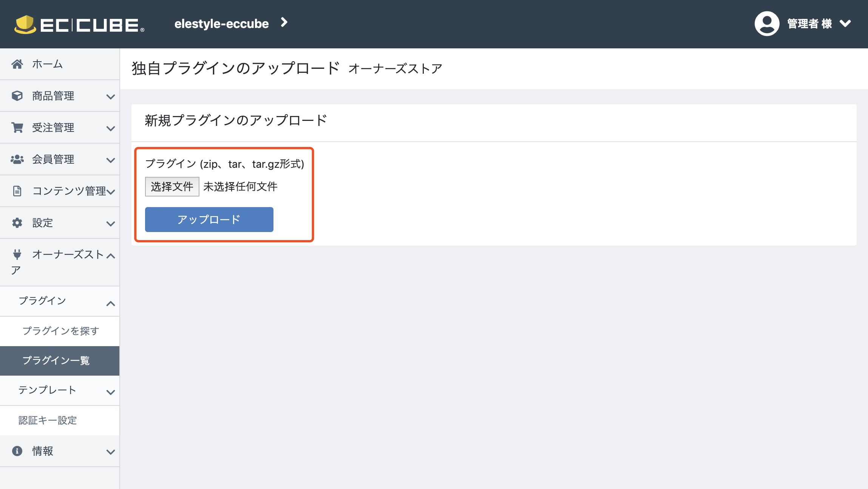This screenshot has width=868, height=489.
Task: Expand the 商品管理 menu chevron
Action: [111, 97]
